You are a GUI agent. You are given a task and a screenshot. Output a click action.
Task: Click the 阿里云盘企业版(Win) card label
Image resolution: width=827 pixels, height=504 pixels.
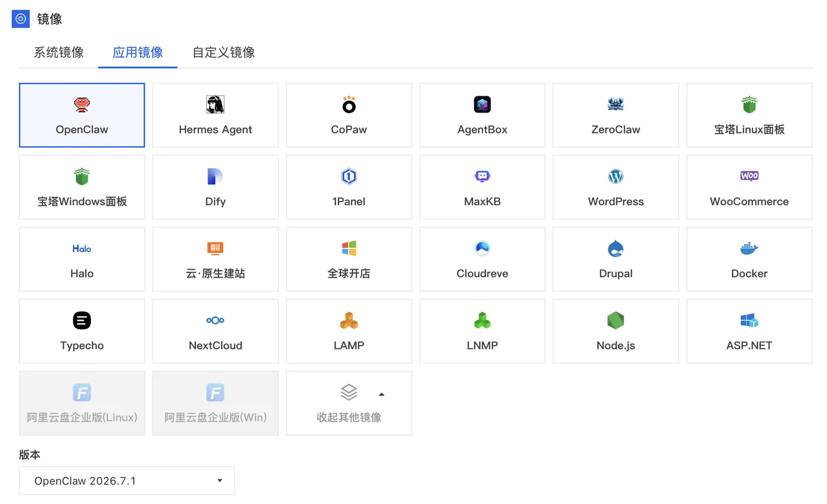pos(215,417)
